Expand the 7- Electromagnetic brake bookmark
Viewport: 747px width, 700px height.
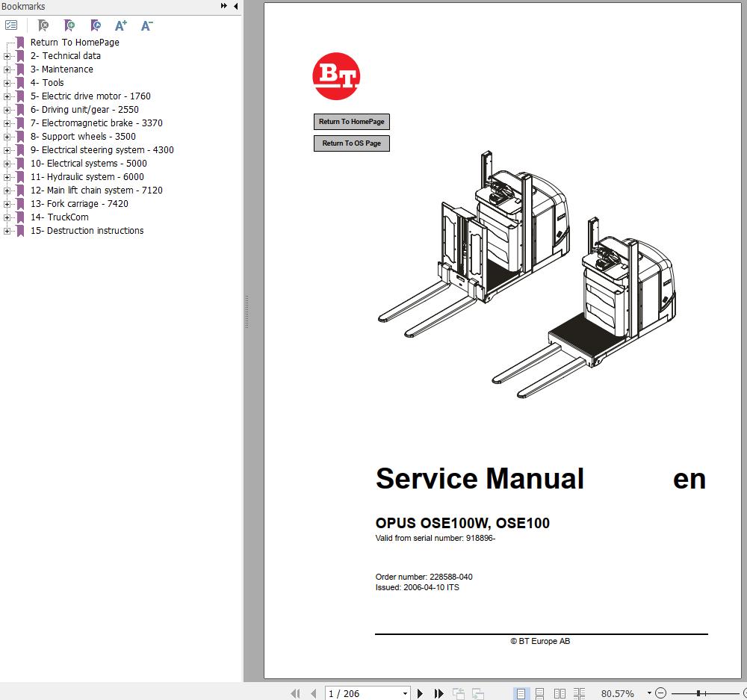(7, 123)
